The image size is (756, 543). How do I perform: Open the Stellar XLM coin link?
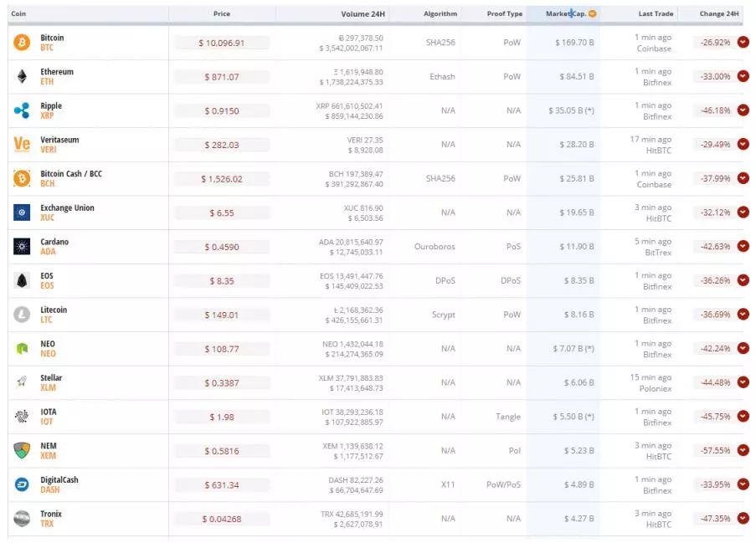[x=51, y=382]
